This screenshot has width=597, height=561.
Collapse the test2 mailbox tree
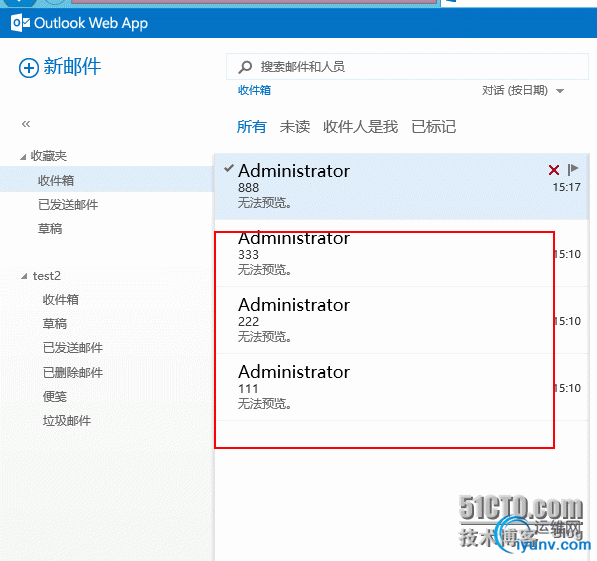coord(24,276)
